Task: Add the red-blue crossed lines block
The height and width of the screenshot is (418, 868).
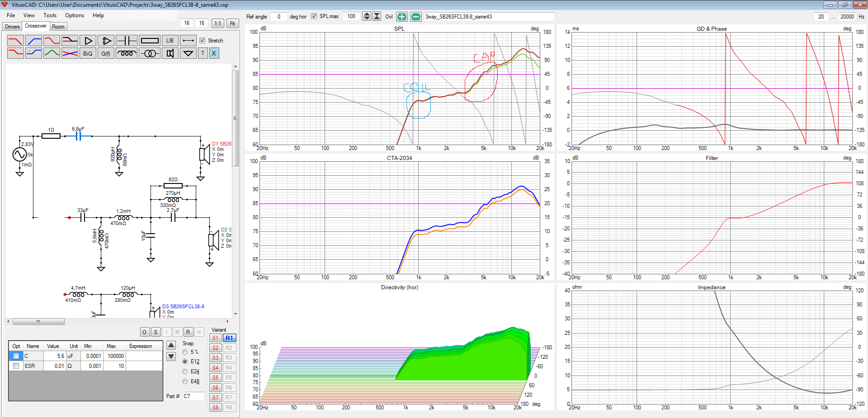Action: [70, 53]
